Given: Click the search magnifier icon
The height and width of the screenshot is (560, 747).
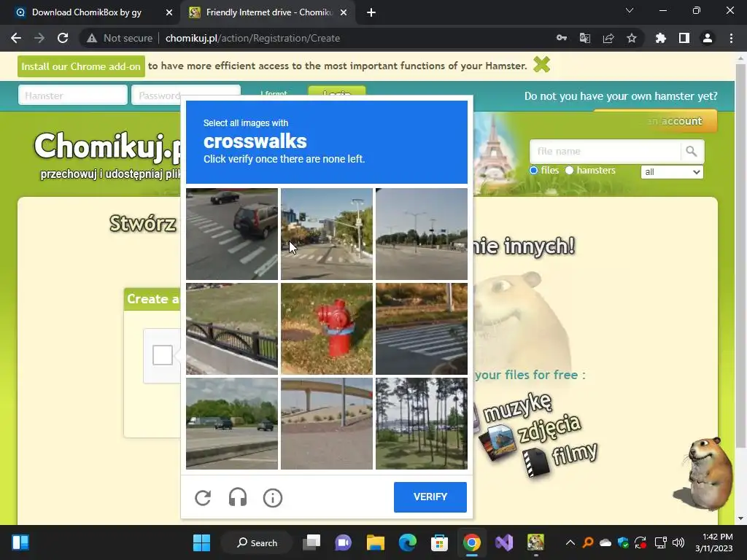Looking at the screenshot, I should [x=692, y=152].
